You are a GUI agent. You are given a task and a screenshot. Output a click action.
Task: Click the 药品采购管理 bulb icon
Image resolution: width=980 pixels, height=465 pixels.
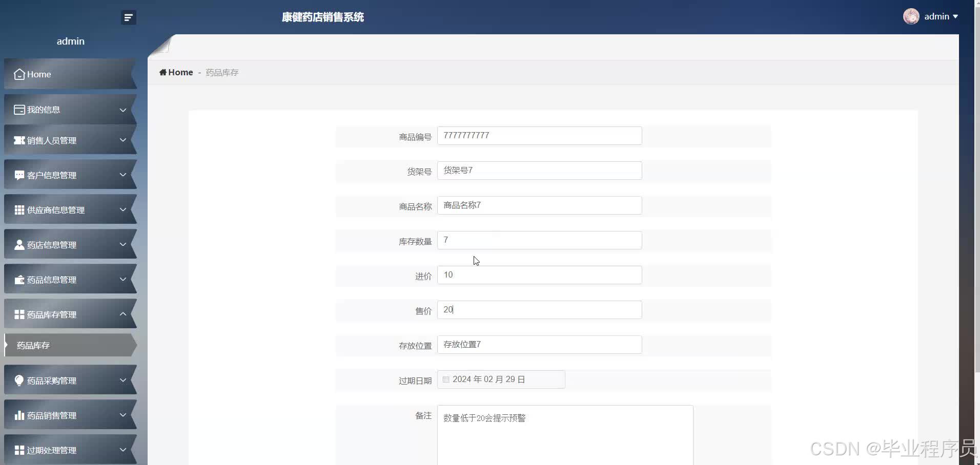point(19,381)
